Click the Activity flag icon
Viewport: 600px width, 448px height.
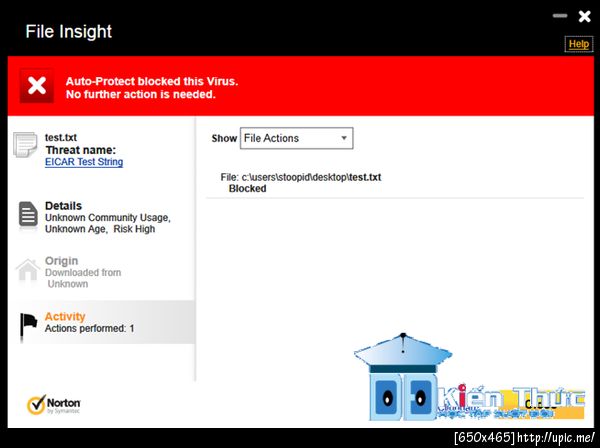(x=28, y=326)
